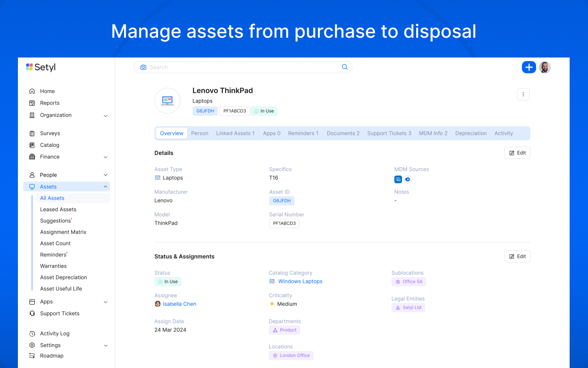Click the Support Tickets headset icon
Viewport: 588px width, 368px height.
32,313
